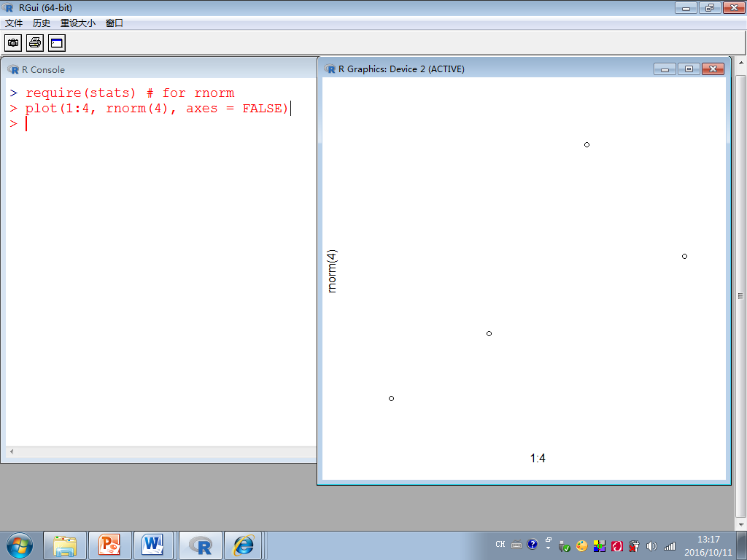The image size is (747, 560).
Task: Click the highest plotted point in the graph
Action: coord(587,145)
